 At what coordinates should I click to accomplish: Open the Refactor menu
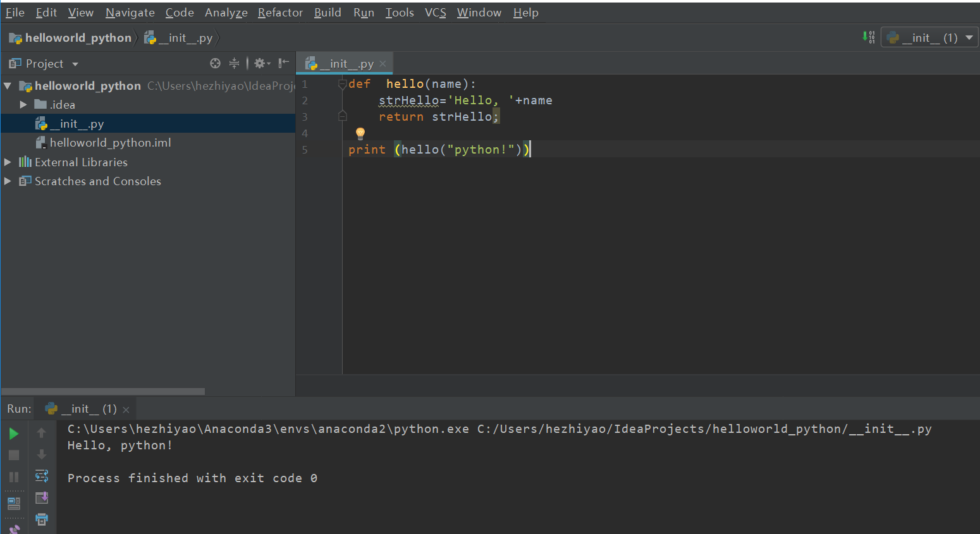click(x=280, y=13)
